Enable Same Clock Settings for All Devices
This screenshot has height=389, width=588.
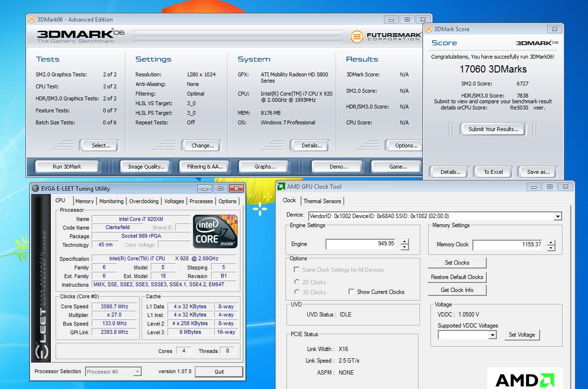[x=297, y=270]
